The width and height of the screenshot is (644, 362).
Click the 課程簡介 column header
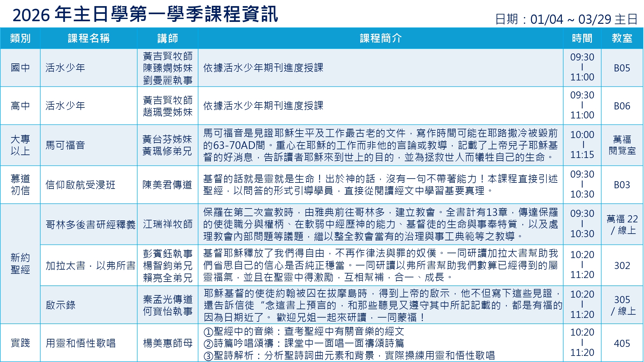[381, 38]
